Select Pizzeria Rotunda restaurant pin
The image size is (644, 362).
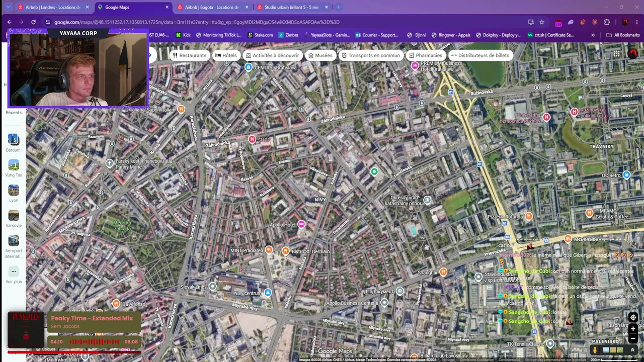pyautogui.click(x=528, y=216)
